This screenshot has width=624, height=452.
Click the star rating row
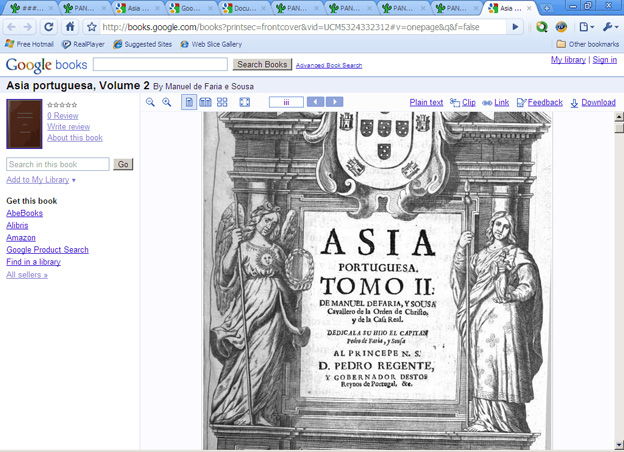[x=62, y=105]
